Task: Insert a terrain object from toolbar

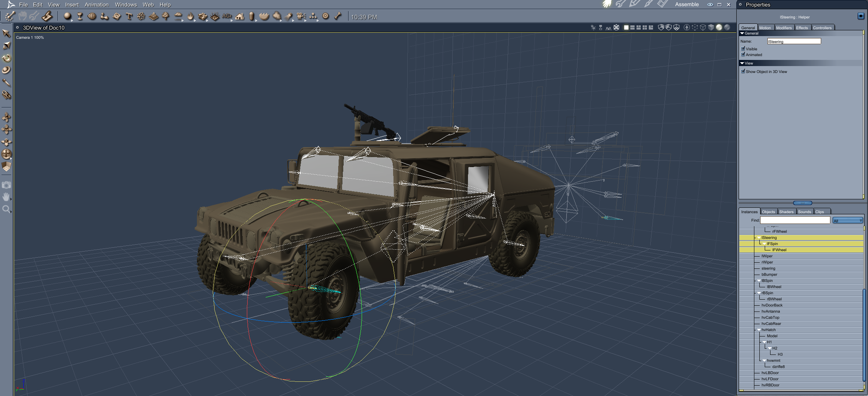Action: click(154, 16)
